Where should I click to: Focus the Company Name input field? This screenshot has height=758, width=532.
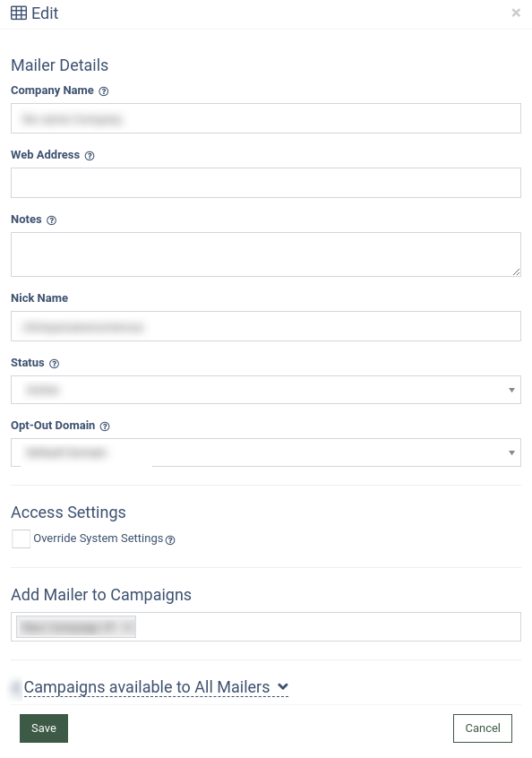point(266,118)
